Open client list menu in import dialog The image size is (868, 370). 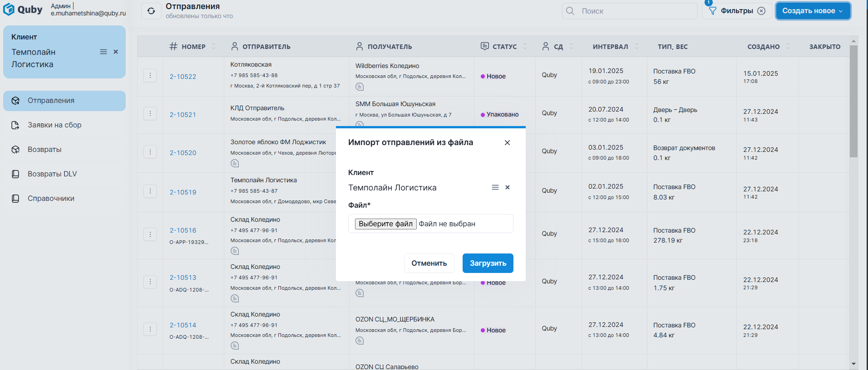click(495, 187)
